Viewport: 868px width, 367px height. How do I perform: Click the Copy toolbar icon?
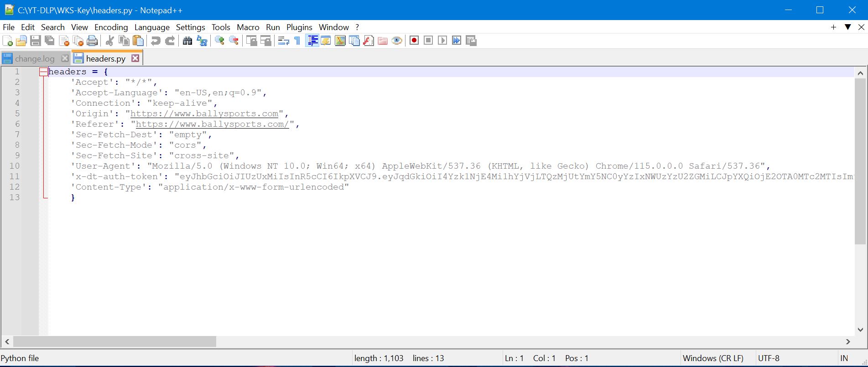click(124, 41)
